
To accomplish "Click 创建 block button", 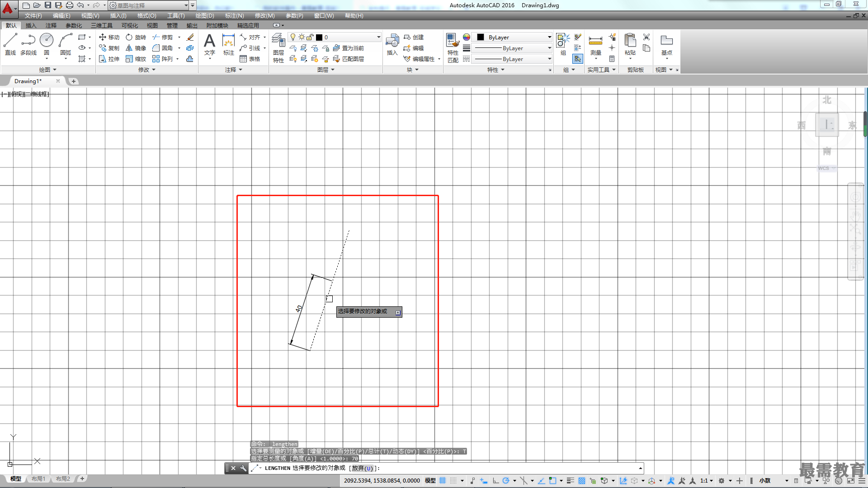I will click(x=414, y=37).
